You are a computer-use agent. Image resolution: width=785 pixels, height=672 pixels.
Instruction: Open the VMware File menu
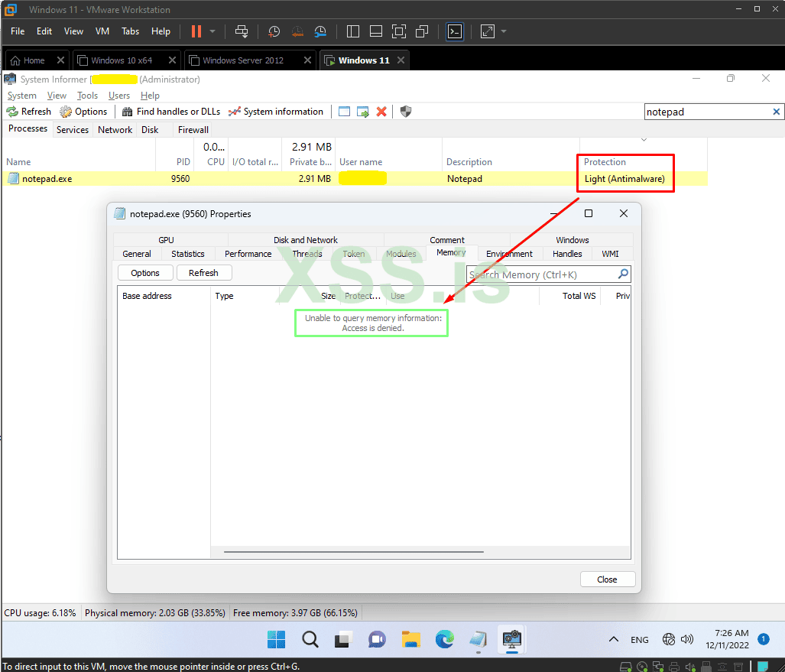(x=18, y=31)
